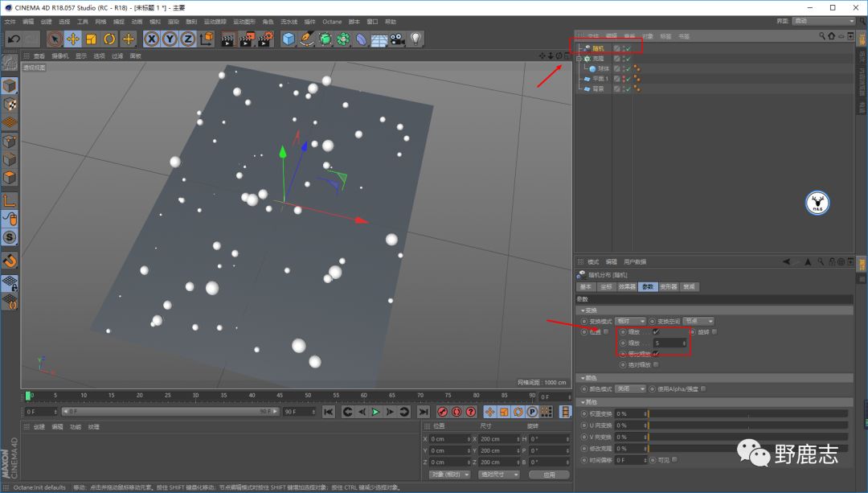
Task: Toggle the 等比缩放 checkbox
Action: pyautogui.click(x=656, y=354)
